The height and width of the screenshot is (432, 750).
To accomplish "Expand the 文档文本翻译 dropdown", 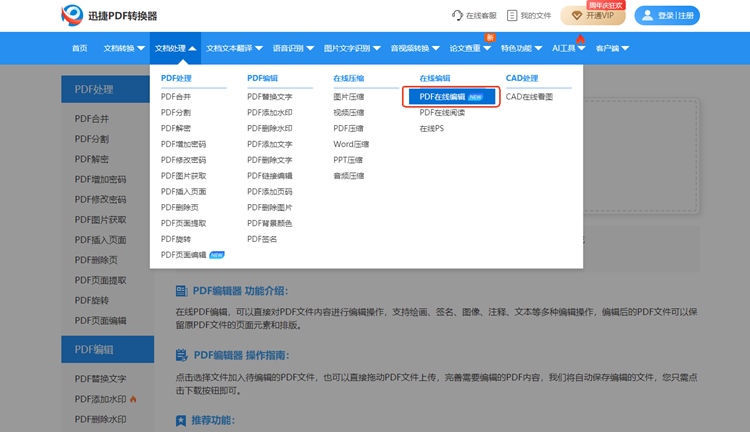I will 234,48.
